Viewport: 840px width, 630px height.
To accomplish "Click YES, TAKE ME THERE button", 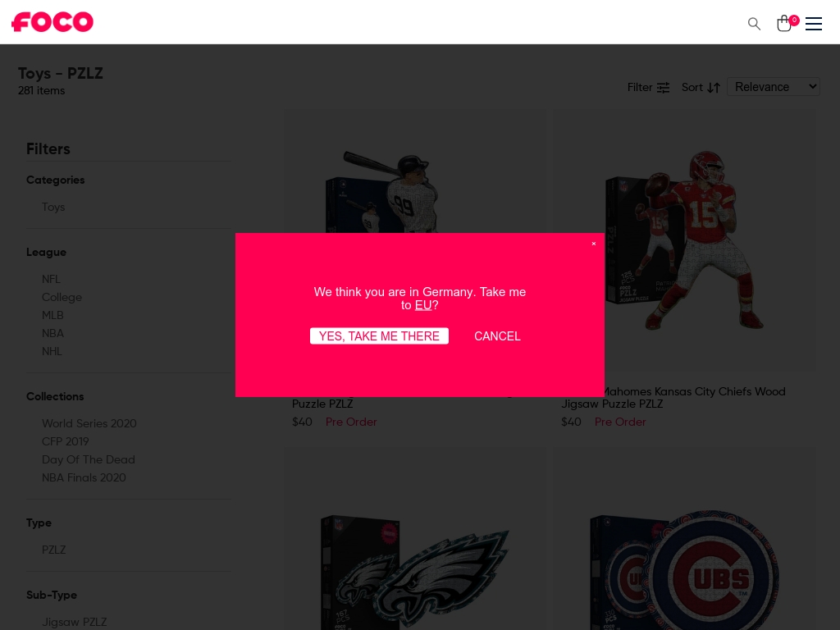I will pos(379,336).
